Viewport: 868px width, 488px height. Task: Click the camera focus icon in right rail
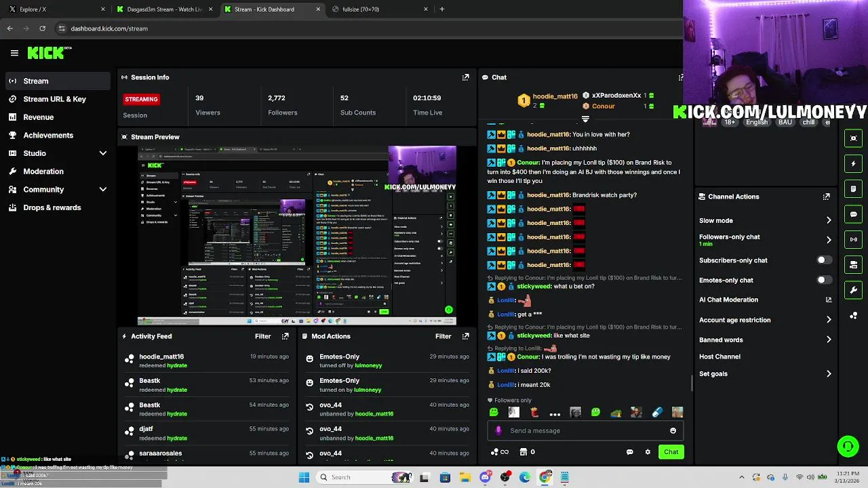click(x=854, y=138)
